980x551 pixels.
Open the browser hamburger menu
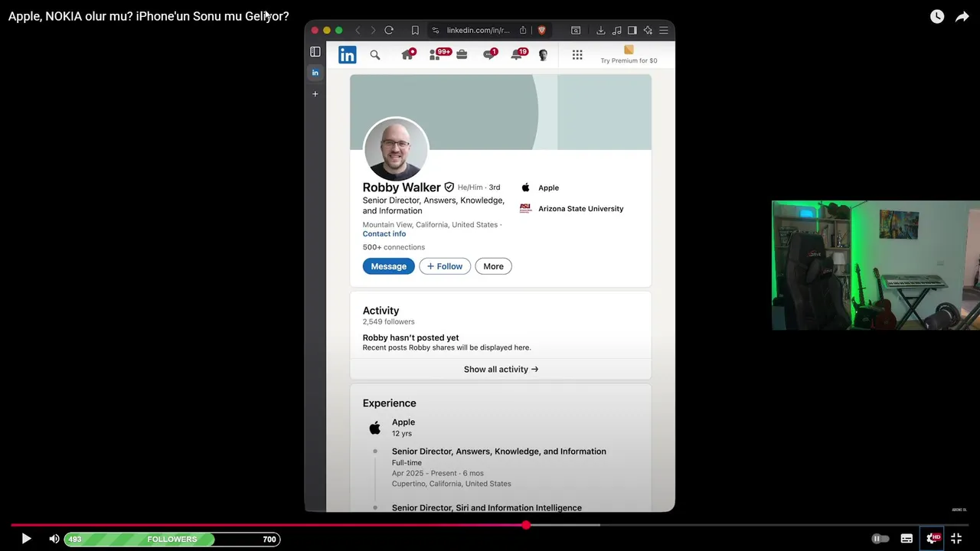(664, 31)
